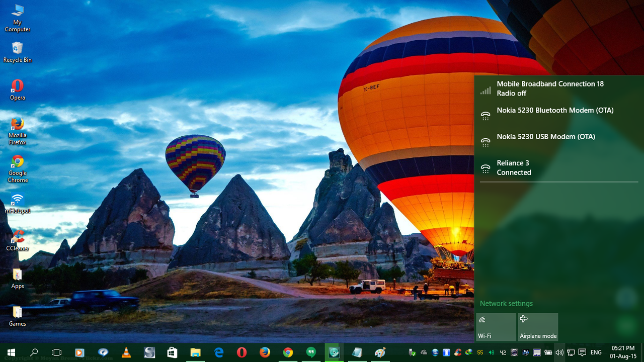Image resolution: width=644 pixels, height=362 pixels.
Task: Click the S-logo app on the taskbar
Action: click(x=149, y=352)
